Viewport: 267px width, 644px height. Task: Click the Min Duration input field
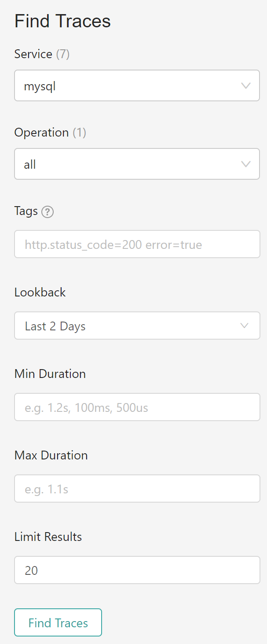(x=137, y=407)
